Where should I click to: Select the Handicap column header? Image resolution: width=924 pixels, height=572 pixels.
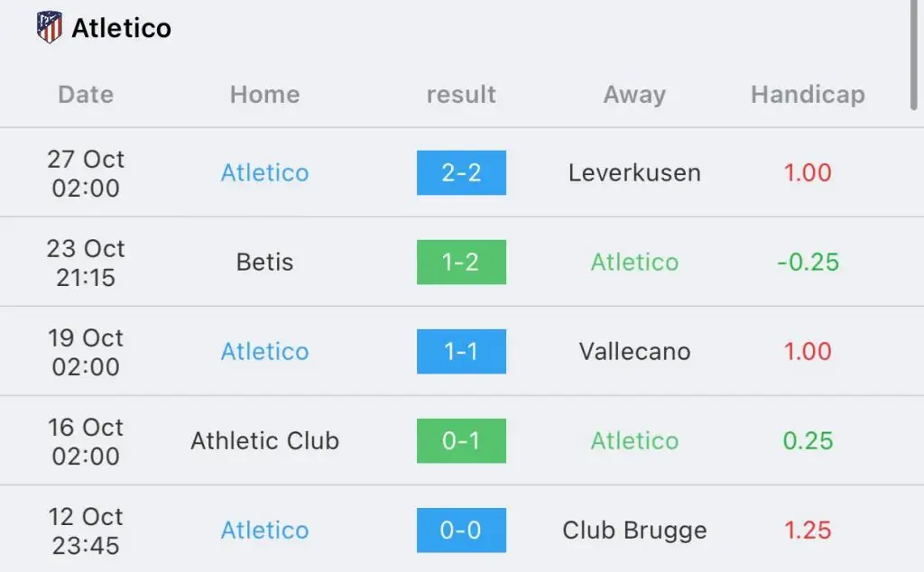tap(808, 94)
